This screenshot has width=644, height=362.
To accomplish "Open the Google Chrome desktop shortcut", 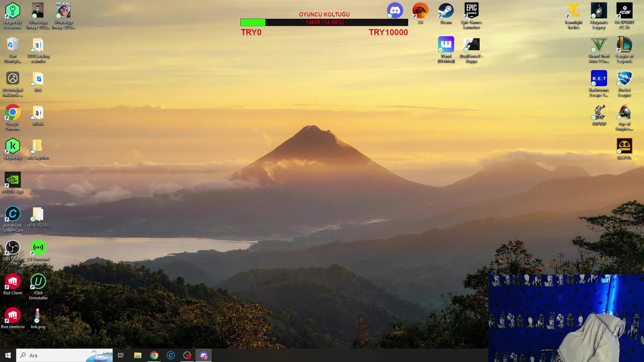I will [x=13, y=118].
